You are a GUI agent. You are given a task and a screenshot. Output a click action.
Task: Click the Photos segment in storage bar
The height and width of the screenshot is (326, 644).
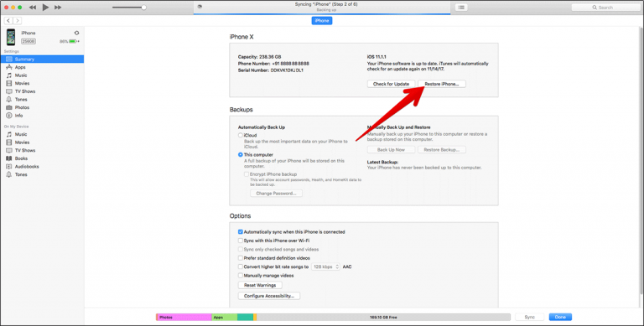point(184,318)
